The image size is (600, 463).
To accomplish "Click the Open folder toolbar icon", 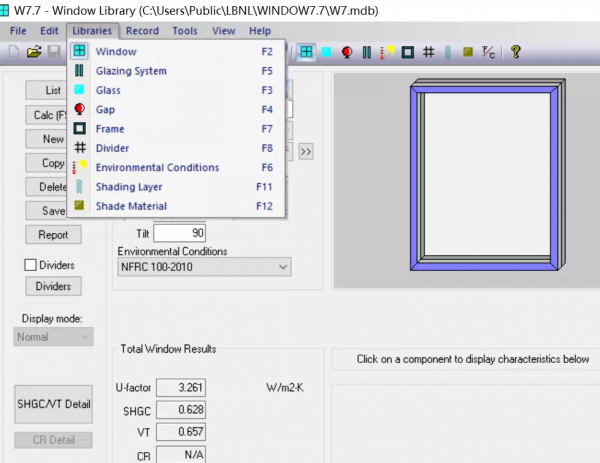I will [34, 52].
